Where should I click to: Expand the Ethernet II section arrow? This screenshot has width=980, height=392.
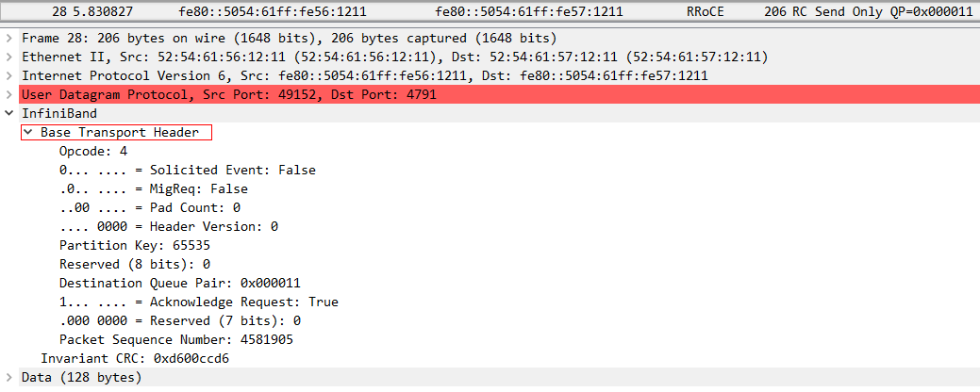point(8,57)
